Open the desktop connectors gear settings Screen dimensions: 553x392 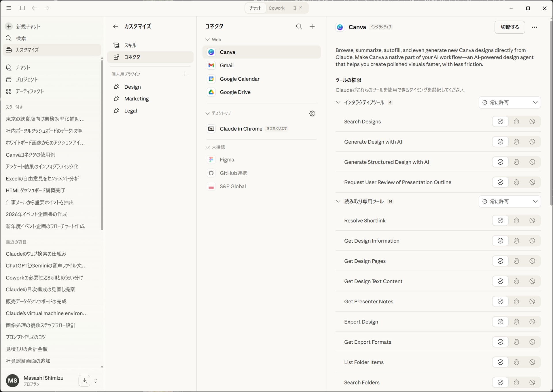click(312, 113)
